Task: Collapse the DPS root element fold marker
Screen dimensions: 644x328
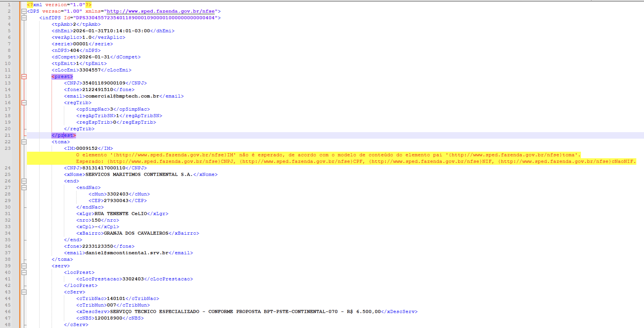Action: point(24,11)
